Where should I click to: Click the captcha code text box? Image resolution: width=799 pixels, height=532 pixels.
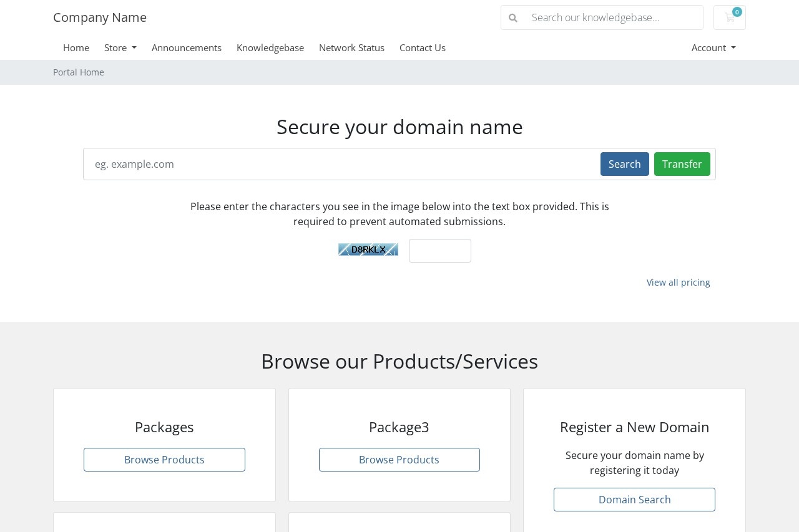(x=440, y=251)
